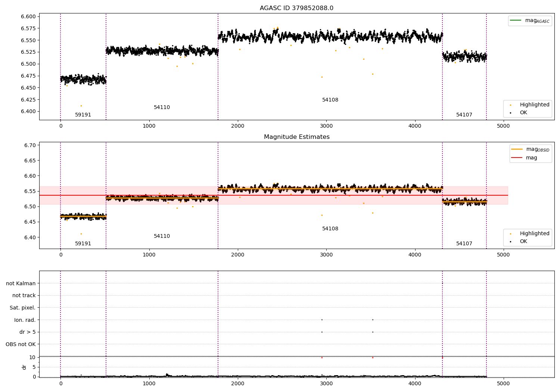Viewport: 560px width, 392px height.
Task: Click the 'Magnitude Estimates' plot title
Action: click(x=296, y=137)
